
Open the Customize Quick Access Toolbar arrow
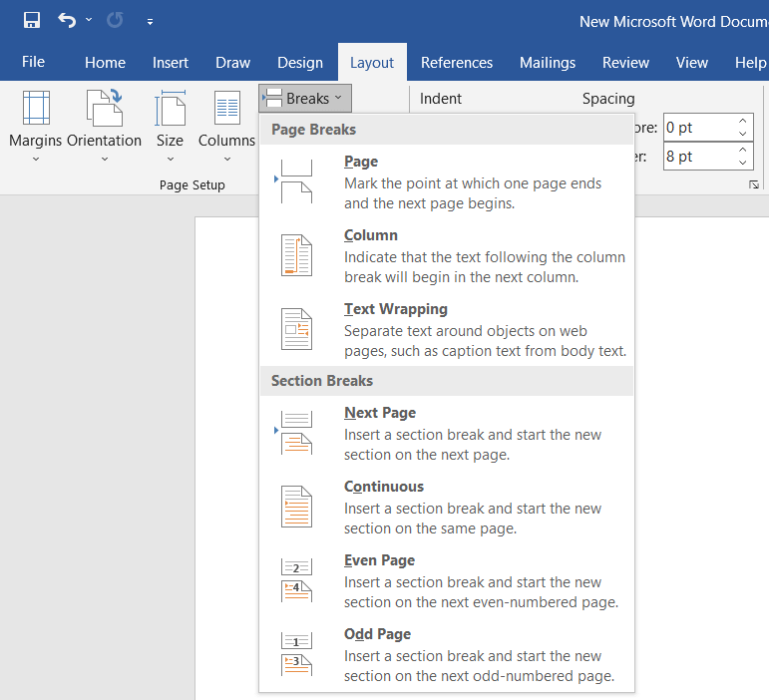pos(150,21)
